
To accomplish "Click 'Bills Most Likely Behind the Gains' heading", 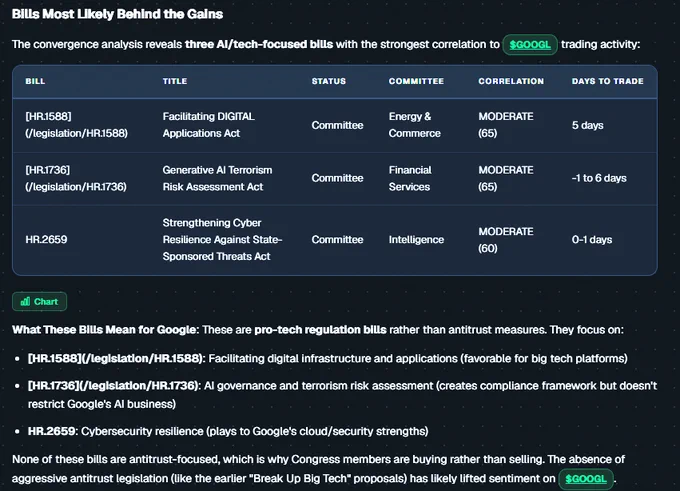I will 118,14.
